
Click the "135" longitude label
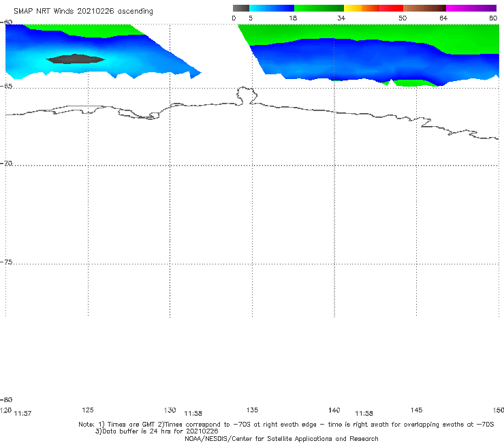click(252, 410)
